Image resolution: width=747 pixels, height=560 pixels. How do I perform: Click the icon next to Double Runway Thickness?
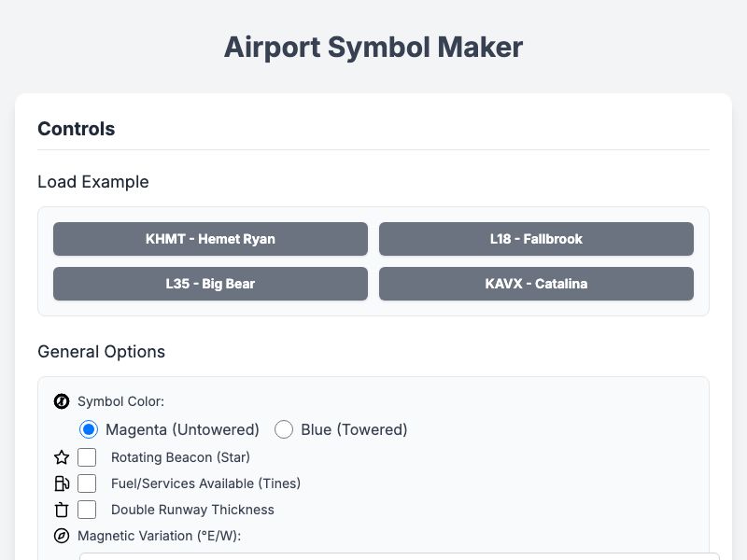pyautogui.click(x=61, y=510)
